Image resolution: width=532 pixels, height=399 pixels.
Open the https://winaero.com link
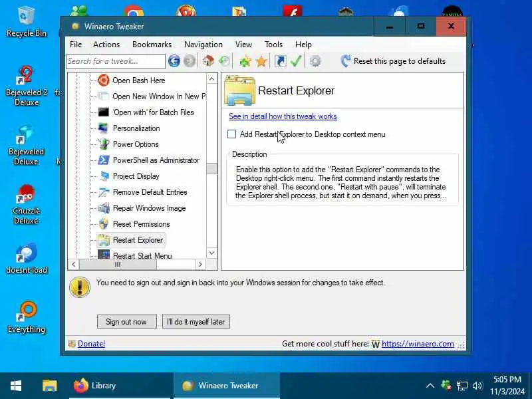(418, 344)
